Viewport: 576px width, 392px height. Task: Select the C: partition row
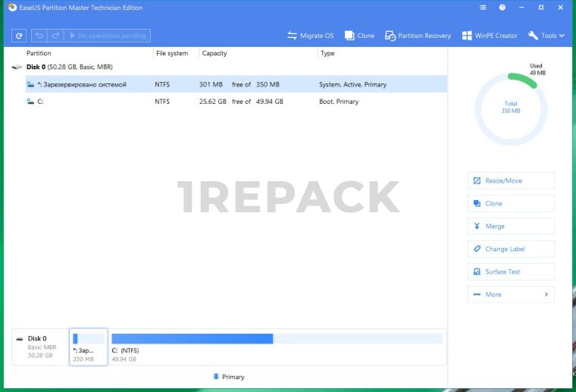(227, 102)
